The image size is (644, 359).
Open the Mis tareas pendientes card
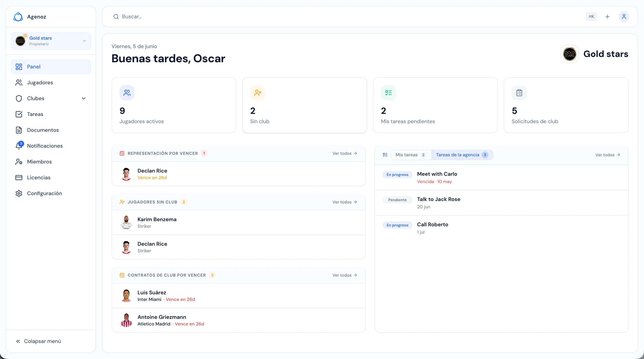435,105
